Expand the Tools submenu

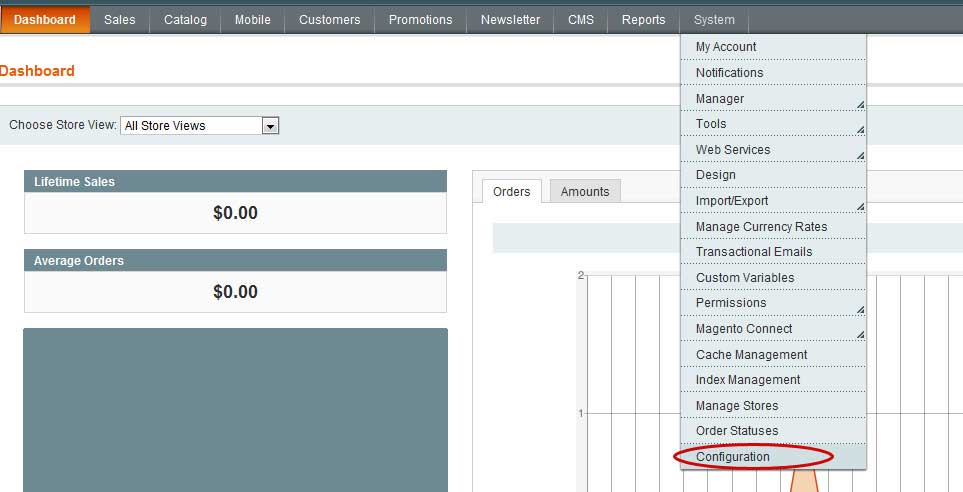tap(773, 123)
